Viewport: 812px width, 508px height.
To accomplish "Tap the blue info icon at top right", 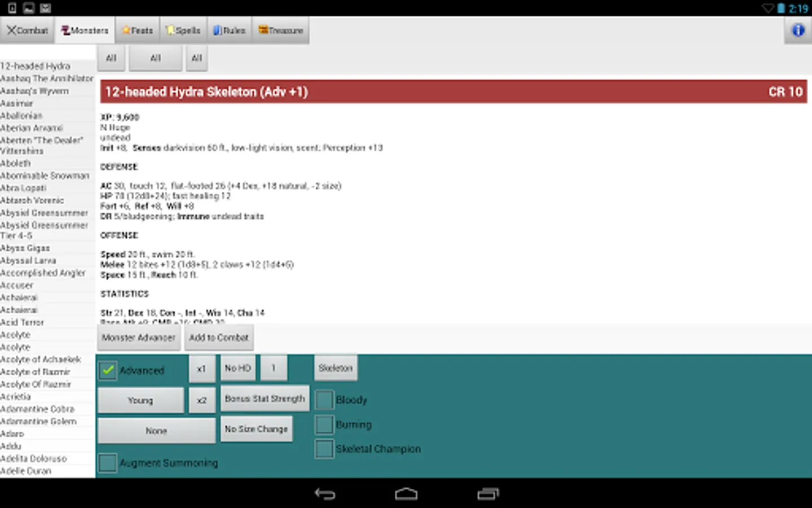I will [x=798, y=30].
